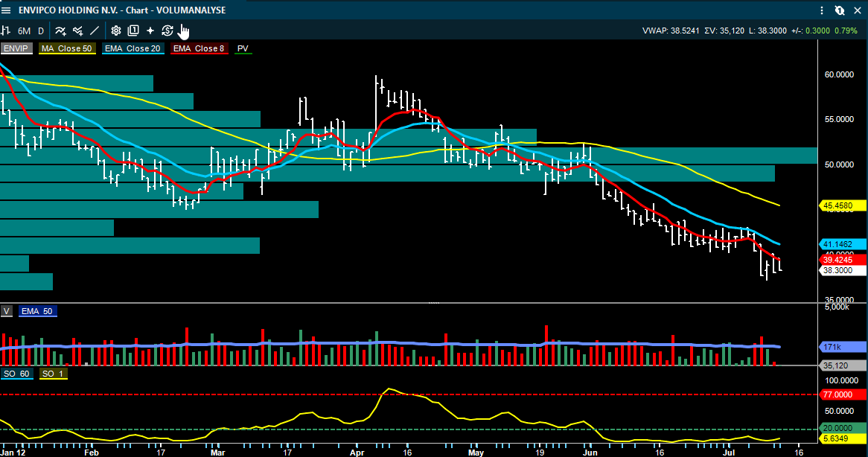
Task: Click the 39.4245 red price tag
Action: click(841, 260)
